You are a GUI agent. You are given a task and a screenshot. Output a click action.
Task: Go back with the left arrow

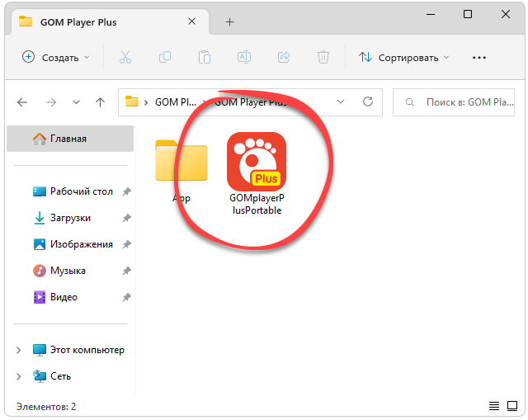[22, 102]
